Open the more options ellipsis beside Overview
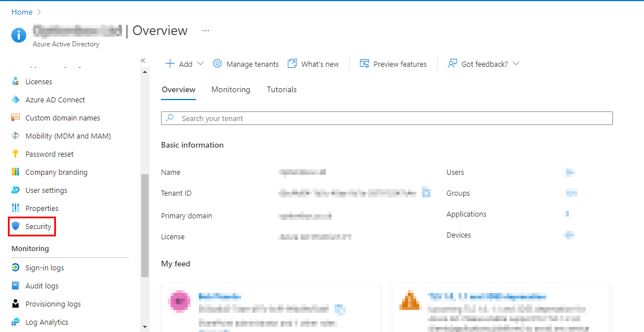Image resolution: width=644 pixels, height=332 pixels. point(206,31)
